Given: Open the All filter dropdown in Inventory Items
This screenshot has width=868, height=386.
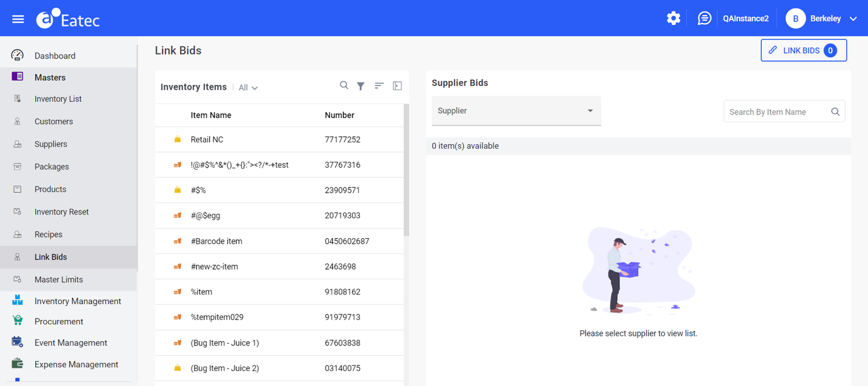Looking at the screenshot, I should pos(247,87).
